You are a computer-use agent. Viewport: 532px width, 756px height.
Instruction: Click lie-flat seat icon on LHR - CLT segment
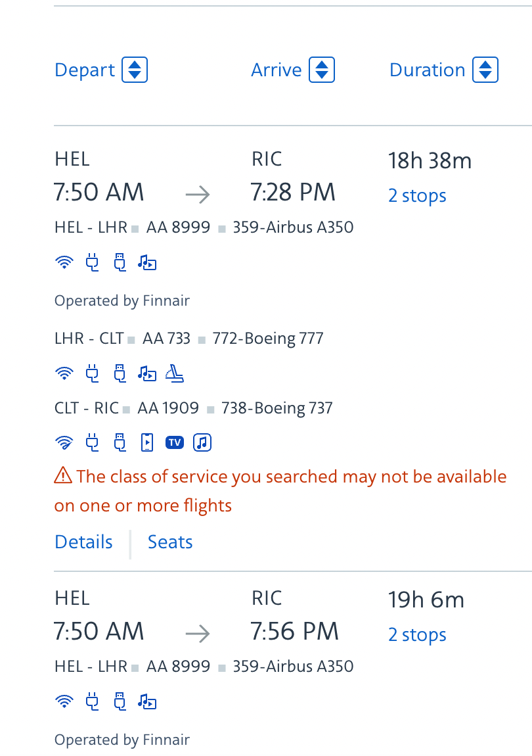[x=175, y=373]
